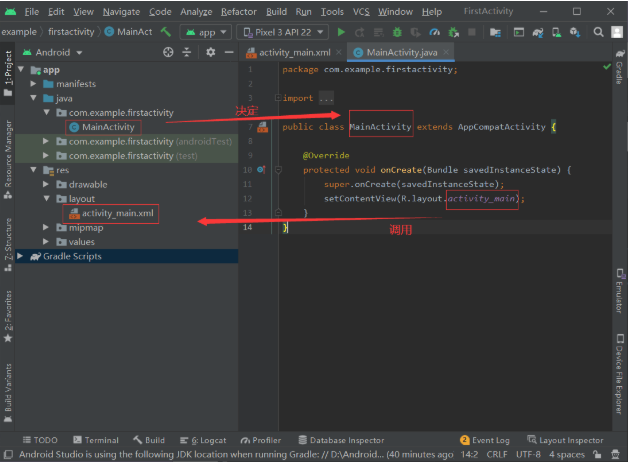Open the Refactor menu
Viewport: 629px width, 463px height.
click(239, 12)
